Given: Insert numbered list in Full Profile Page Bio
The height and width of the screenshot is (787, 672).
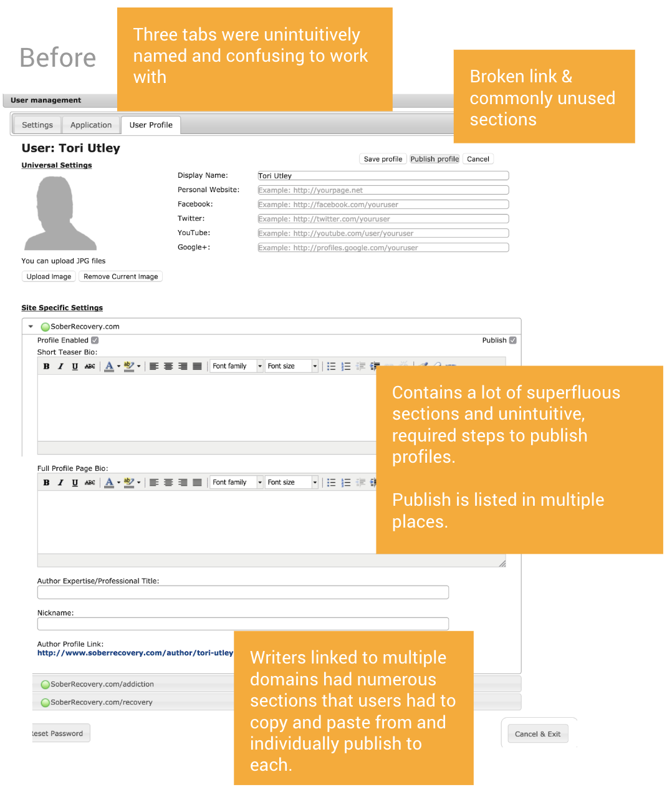Looking at the screenshot, I should (346, 483).
